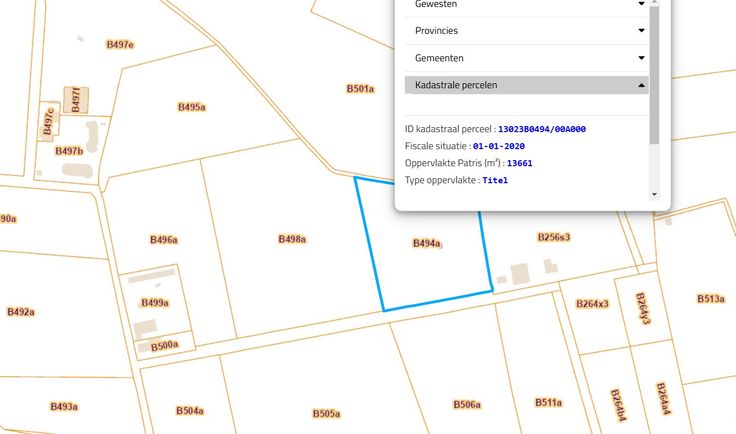Select parcel B498a on the map
The width and height of the screenshot is (736, 434).
291,239
